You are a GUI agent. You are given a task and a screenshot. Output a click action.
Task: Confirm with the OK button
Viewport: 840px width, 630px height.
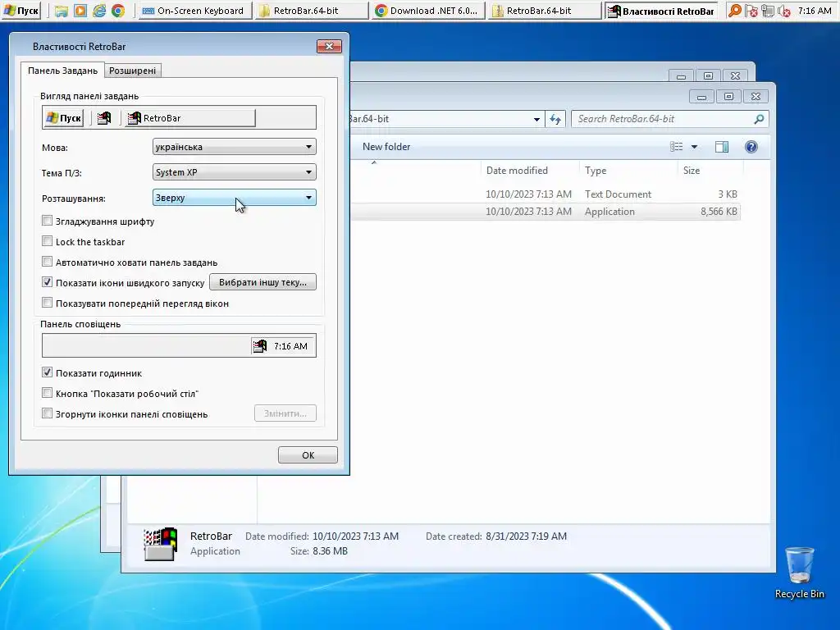coord(308,454)
